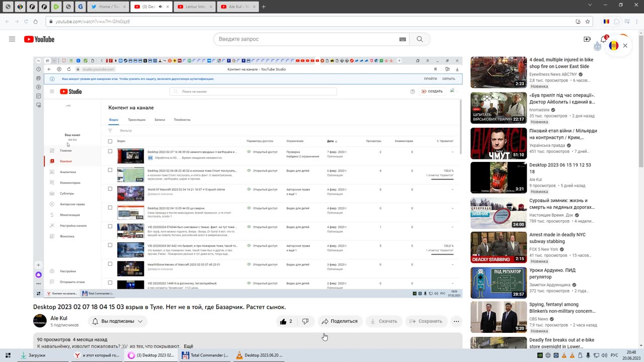The width and height of the screenshot is (644, 362).
Task: Open title 'Spying, fentanyl among Blinken's non-military concern'
Action: pos(562,308)
